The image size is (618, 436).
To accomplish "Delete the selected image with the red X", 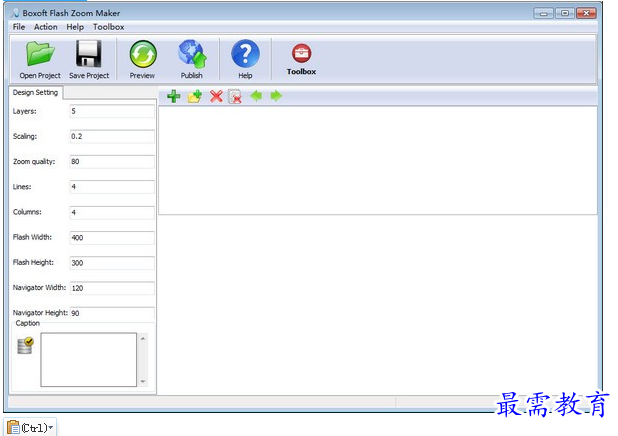I will [216, 96].
